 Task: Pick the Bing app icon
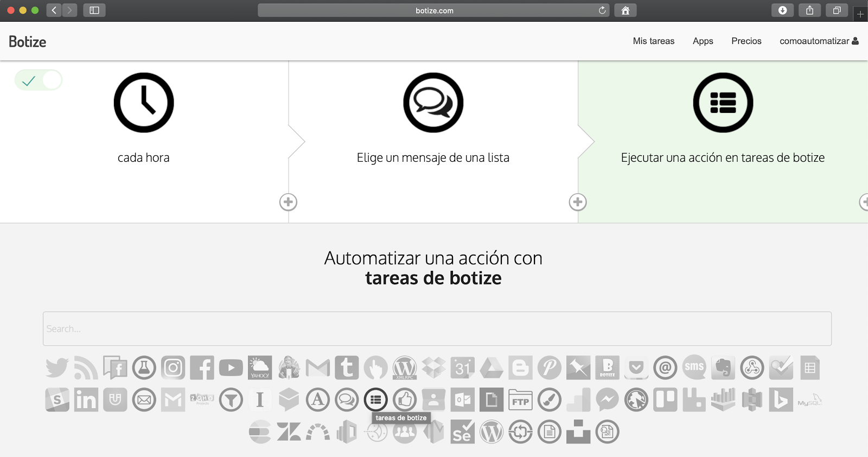click(781, 400)
